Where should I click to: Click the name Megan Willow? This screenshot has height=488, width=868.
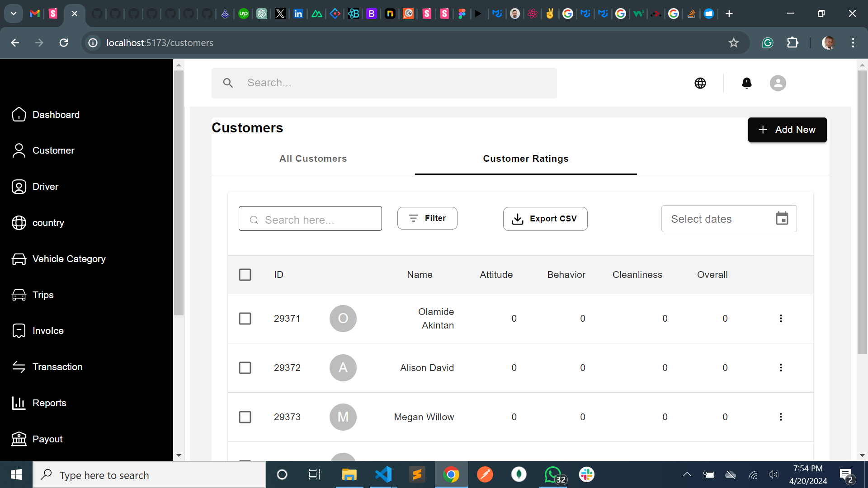click(x=424, y=417)
